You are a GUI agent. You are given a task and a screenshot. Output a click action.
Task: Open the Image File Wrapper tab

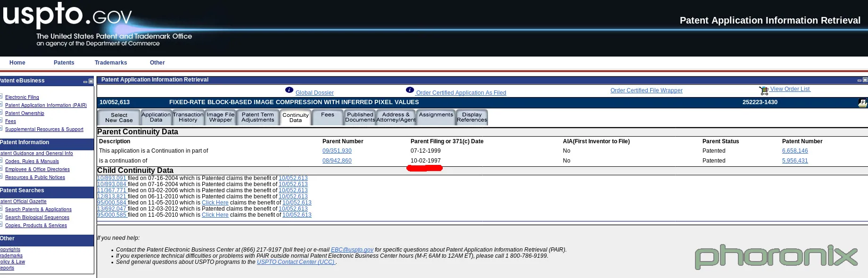click(221, 117)
